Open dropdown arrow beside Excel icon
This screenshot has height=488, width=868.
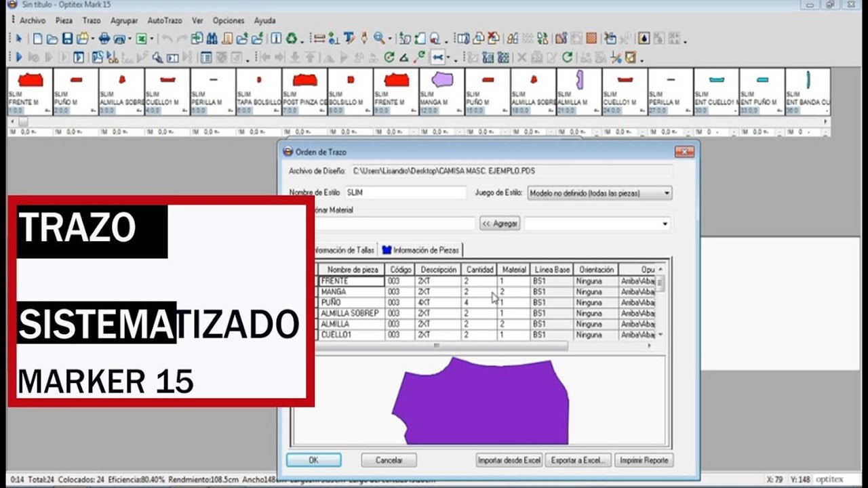[x=151, y=39]
